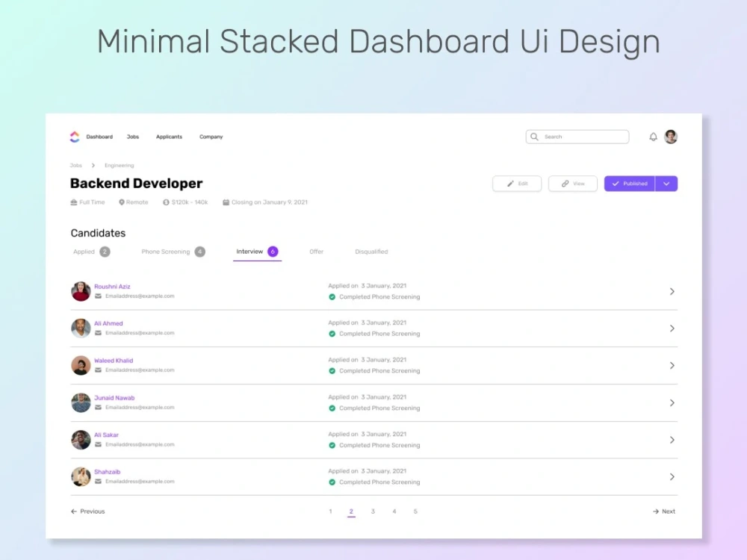The image size is (747, 560).
Task: Expand Ali Ahmed row chevron
Action: tap(672, 329)
